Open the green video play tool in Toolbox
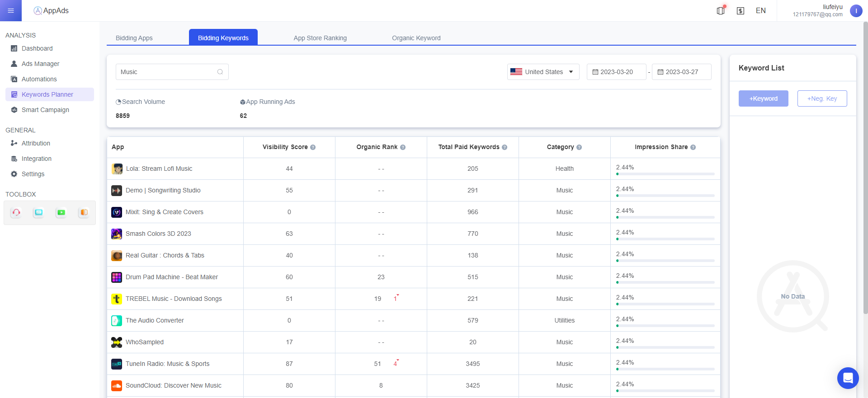 61,212
